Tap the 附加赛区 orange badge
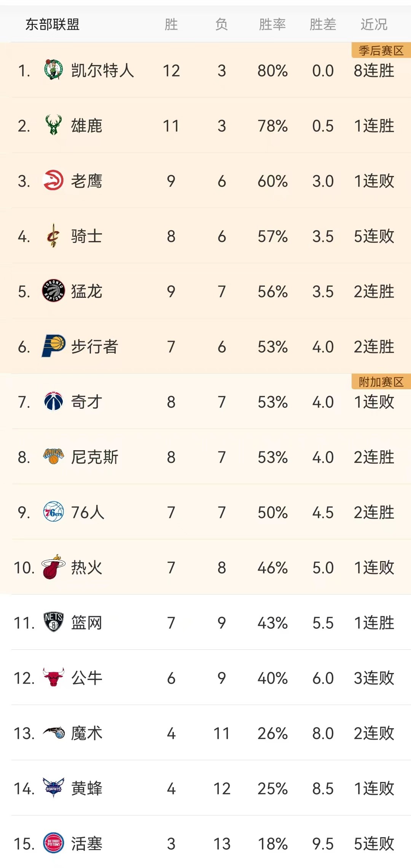411x868 pixels. click(x=381, y=382)
